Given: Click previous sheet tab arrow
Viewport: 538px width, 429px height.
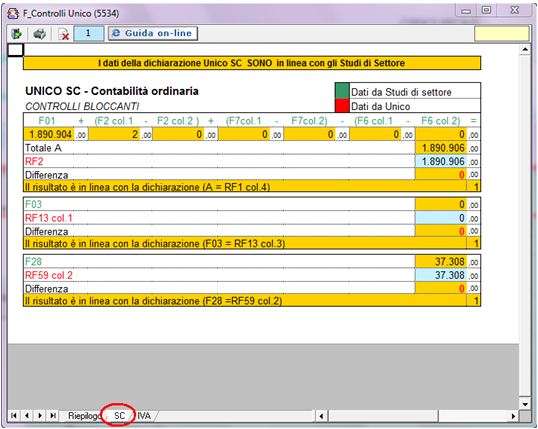Looking at the screenshot, I should click(x=27, y=416).
